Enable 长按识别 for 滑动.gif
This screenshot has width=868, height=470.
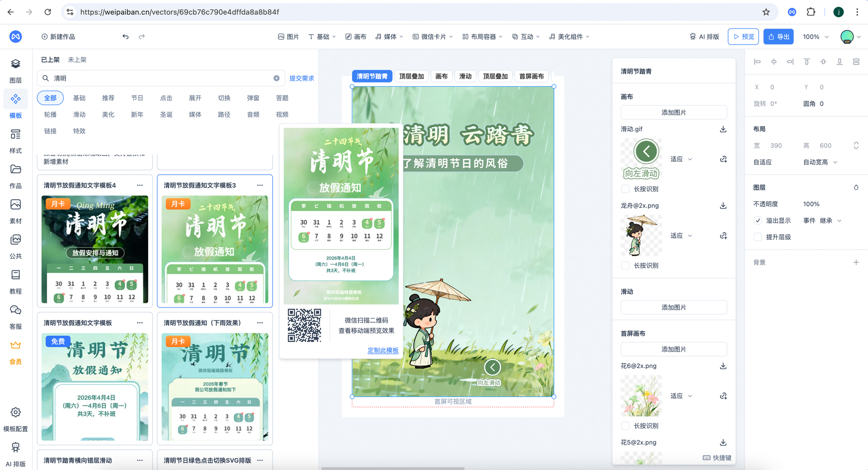[x=625, y=189]
